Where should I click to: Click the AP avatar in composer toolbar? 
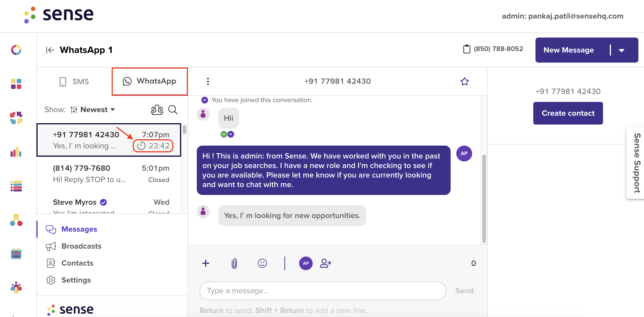click(x=306, y=263)
